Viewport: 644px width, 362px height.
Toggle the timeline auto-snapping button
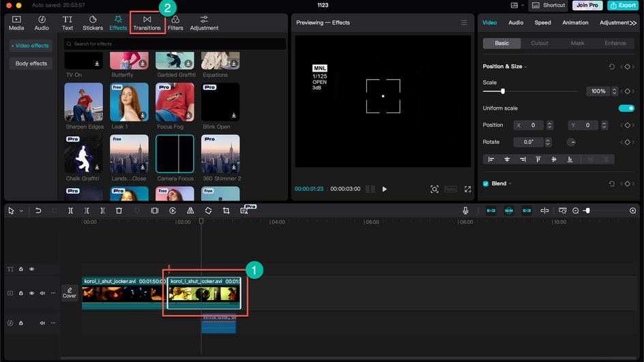click(509, 211)
